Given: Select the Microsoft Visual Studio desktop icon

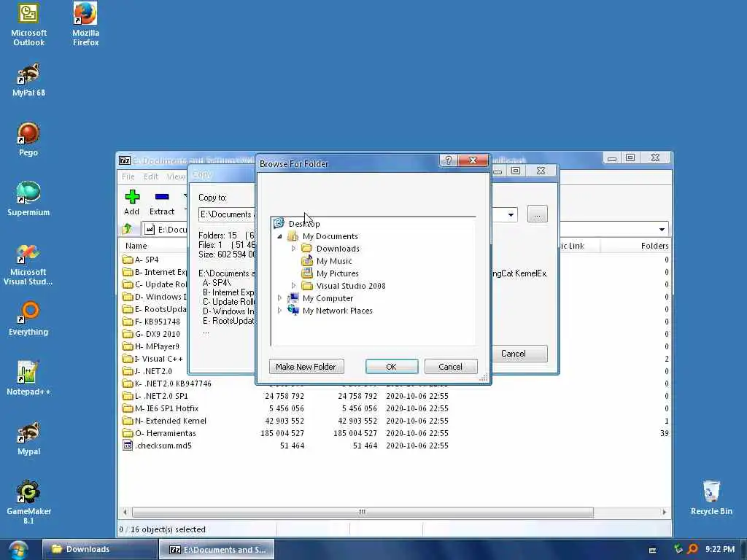Looking at the screenshot, I should click(28, 265).
